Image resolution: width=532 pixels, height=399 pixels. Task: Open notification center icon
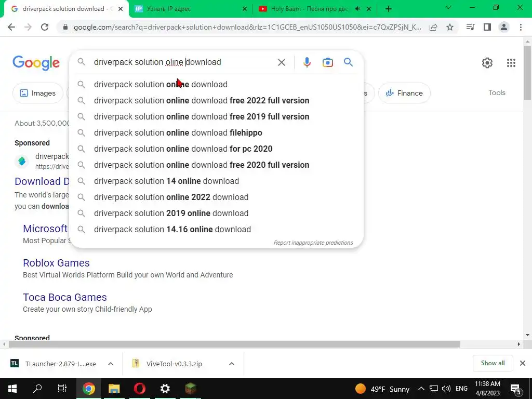click(516, 389)
